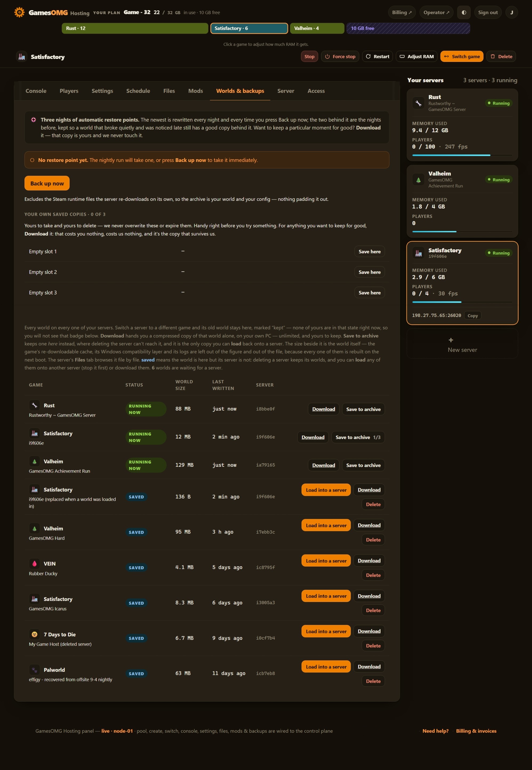Switch to the Console tab

tap(36, 91)
